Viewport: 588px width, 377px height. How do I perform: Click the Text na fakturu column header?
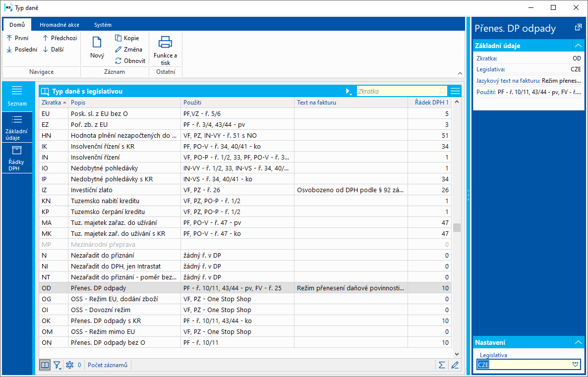pos(351,103)
